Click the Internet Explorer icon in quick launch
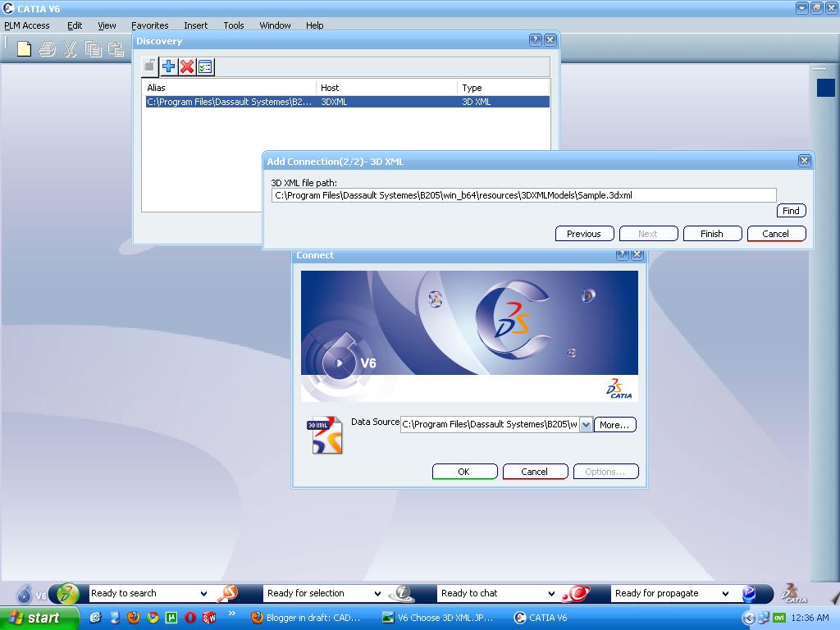840x630 pixels. pyautogui.click(x=95, y=618)
